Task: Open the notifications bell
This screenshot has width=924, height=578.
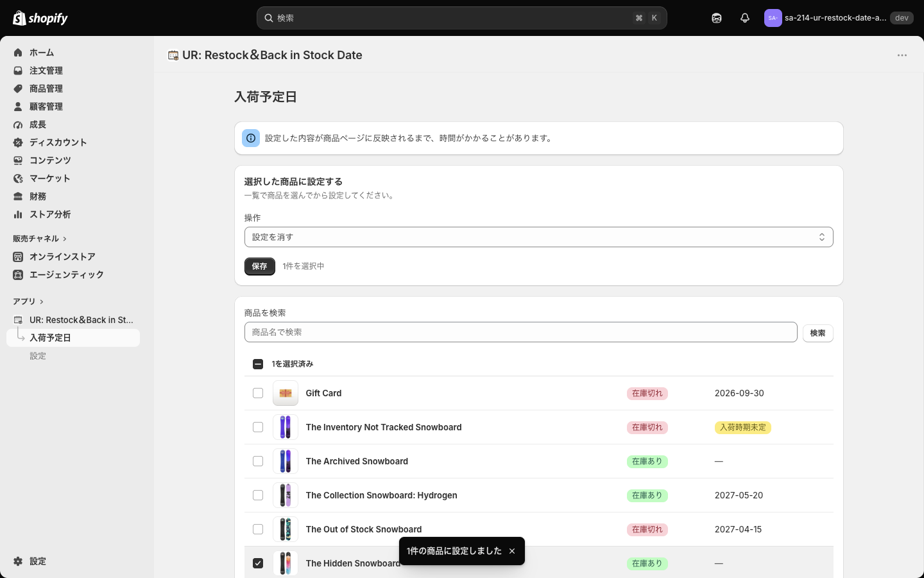Action: tap(745, 18)
